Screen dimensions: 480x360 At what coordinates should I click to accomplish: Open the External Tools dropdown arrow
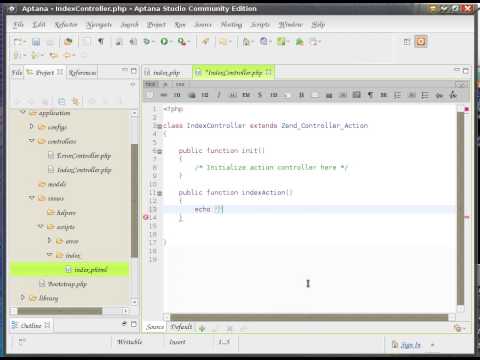189,42
